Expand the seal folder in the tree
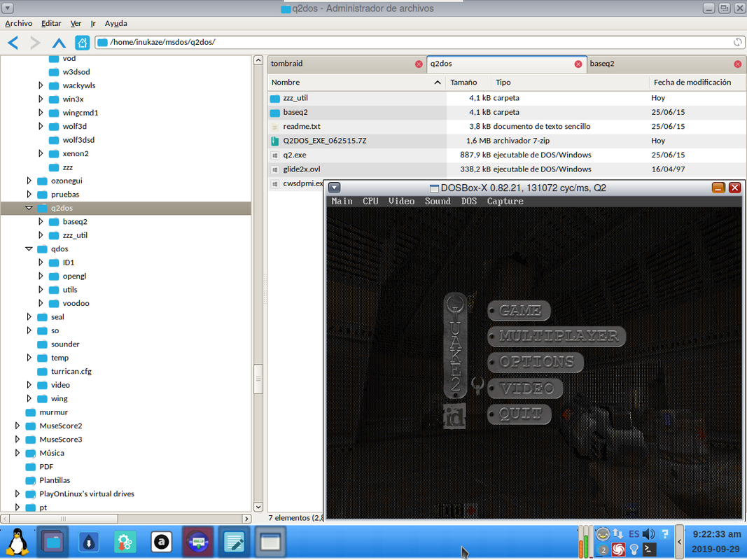Image resolution: width=747 pixels, height=560 pixels. (x=29, y=316)
